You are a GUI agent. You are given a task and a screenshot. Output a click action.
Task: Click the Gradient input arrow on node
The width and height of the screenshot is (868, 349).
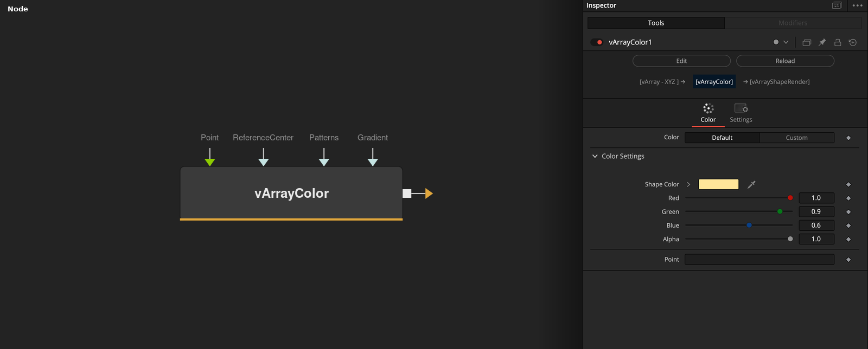[x=373, y=161]
